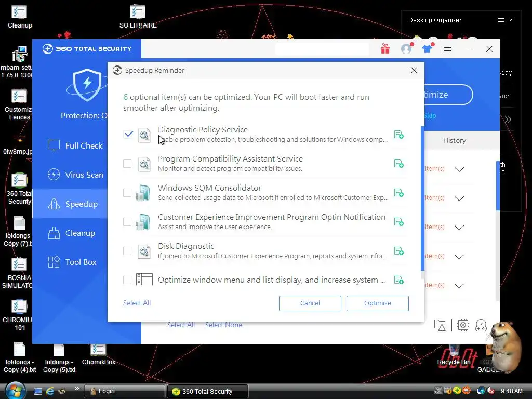Check Optimize window menu and list display
Viewport: 532px width, 399px height.
pos(127,280)
